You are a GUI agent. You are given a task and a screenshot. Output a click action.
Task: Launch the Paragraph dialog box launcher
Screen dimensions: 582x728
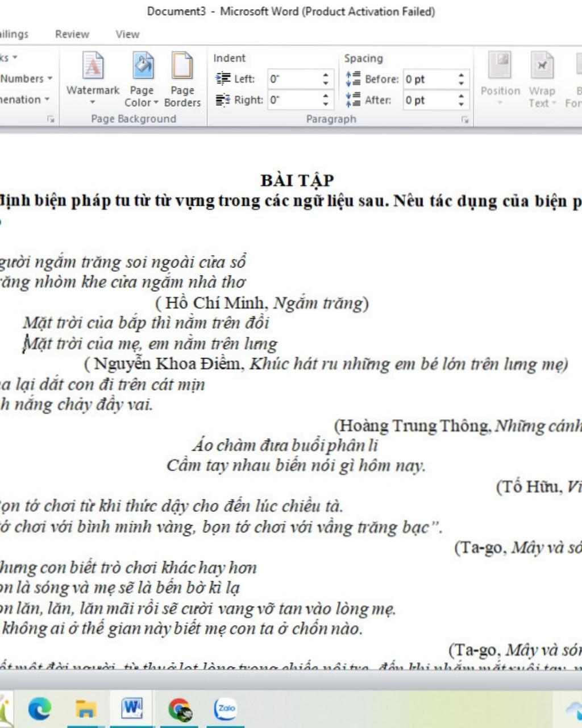click(x=465, y=119)
